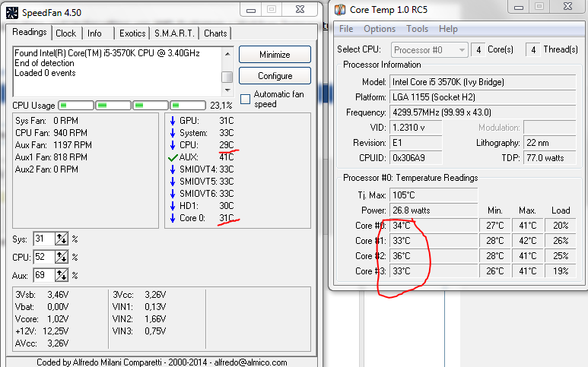Click the Core #1 load value 26%
The image size is (588, 367).
[x=561, y=240]
